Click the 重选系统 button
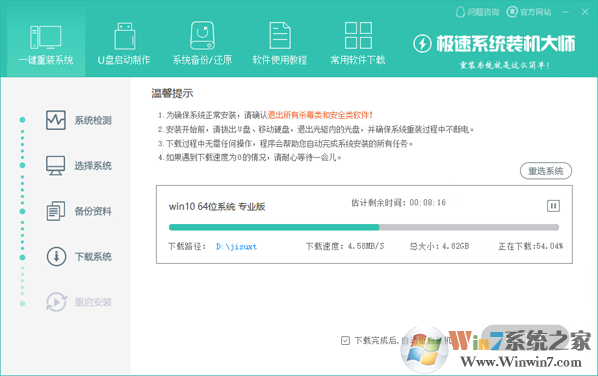 546,171
